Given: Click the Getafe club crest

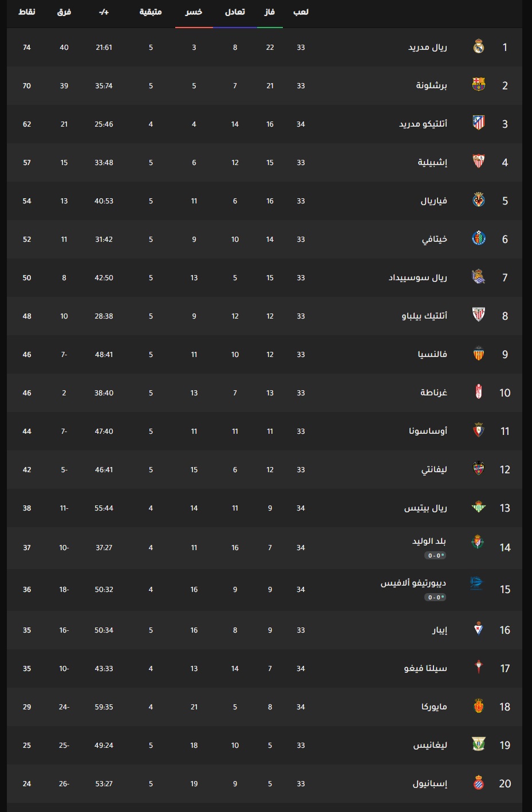Looking at the screenshot, I should click(479, 239).
